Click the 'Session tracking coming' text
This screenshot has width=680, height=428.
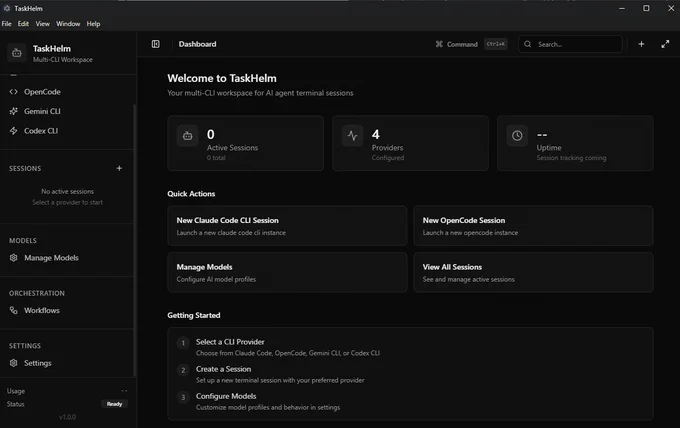571,158
